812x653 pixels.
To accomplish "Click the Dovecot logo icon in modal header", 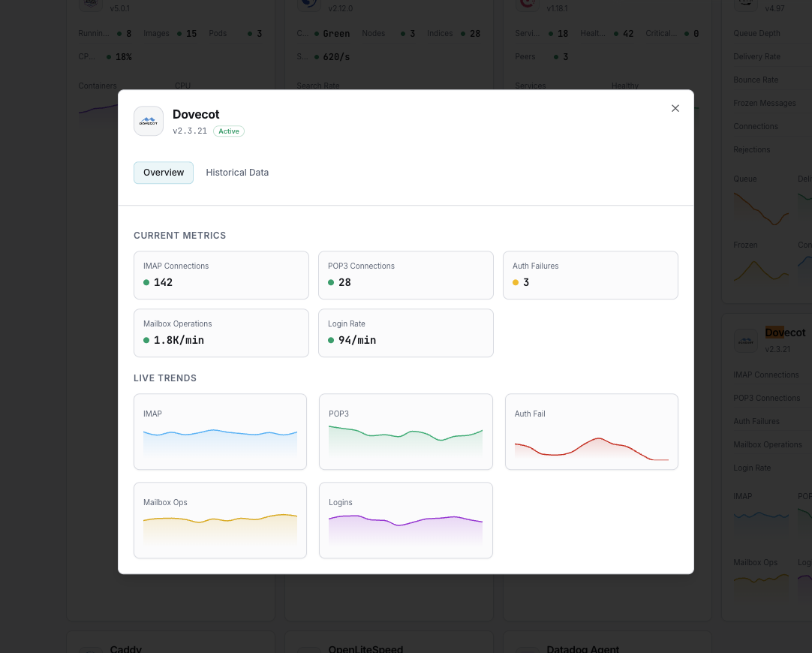I will [x=149, y=121].
